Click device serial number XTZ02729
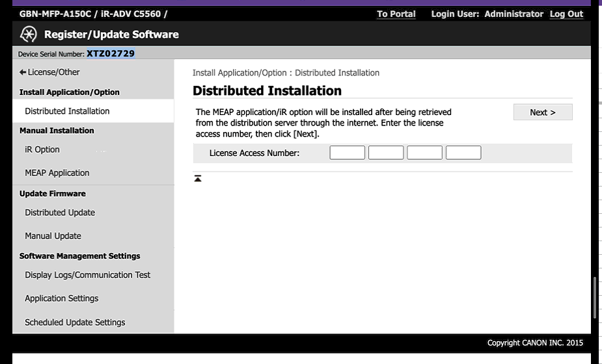This screenshot has height=364, width=602. pyautogui.click(x=111, y=53)
